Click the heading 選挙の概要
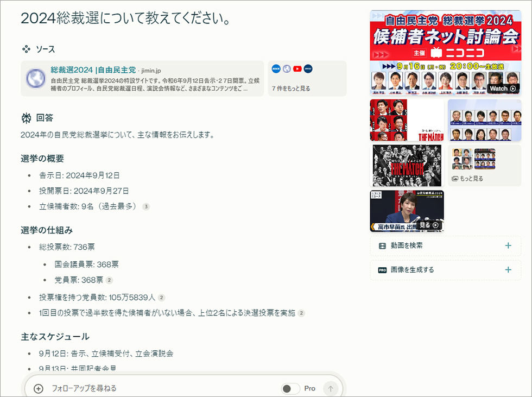Viewport: 532px width, 397px height. click(x=42, y=159)
